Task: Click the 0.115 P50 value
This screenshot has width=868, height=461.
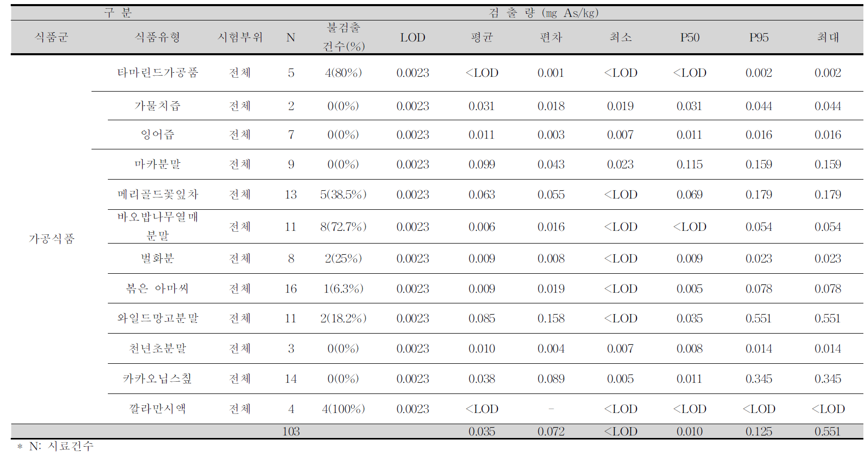Action: click(x=690, y=164)
